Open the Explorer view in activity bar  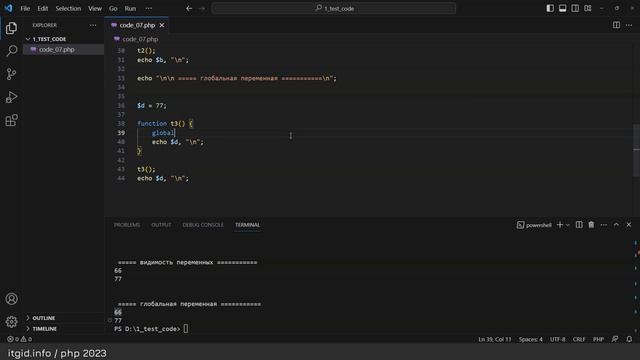pyautogui.click(x=11, y=28)
